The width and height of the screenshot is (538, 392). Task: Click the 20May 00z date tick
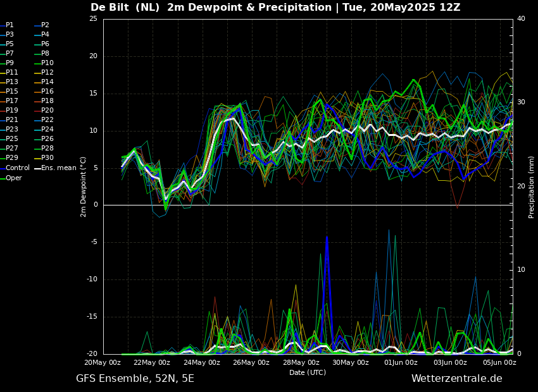point(103,363)
